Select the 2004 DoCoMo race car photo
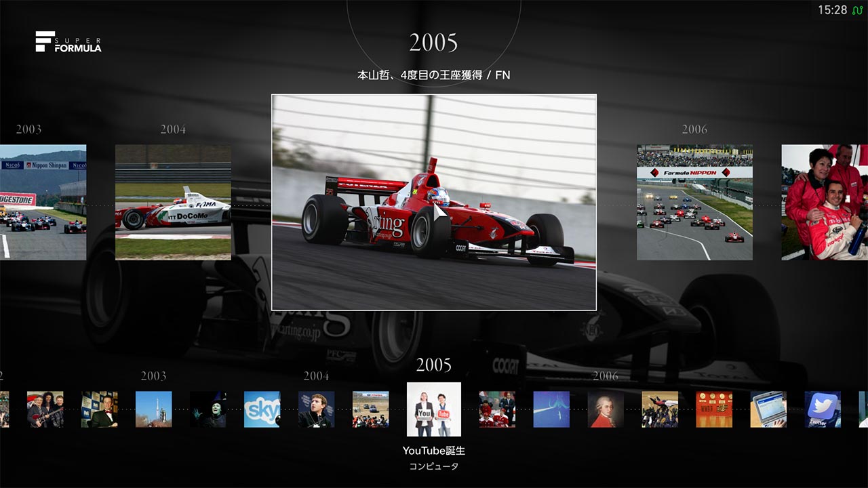 [x=173, y=202]
